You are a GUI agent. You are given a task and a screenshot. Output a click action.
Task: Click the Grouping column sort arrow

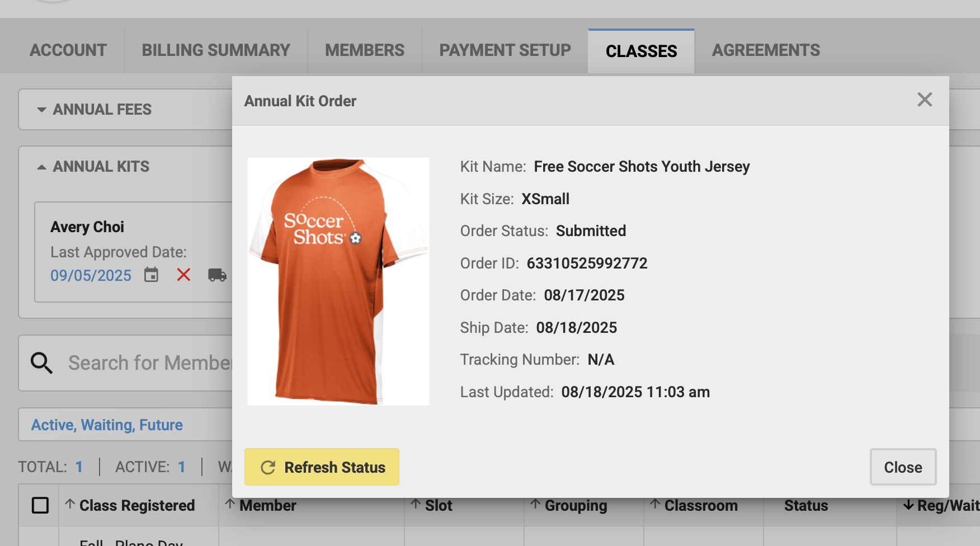(535, 504)
